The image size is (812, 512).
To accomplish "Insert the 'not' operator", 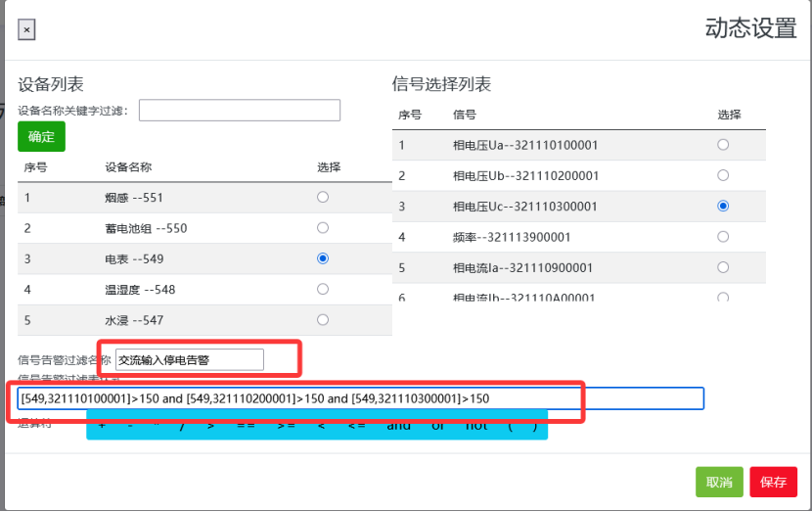I will click(475, 426).
